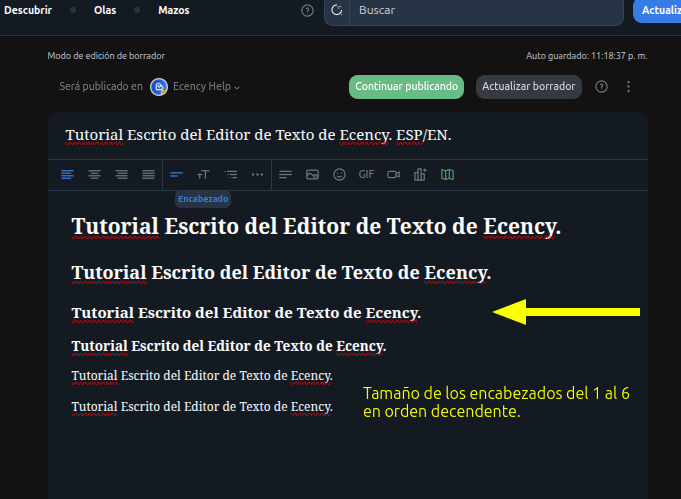
Task: Insert an image into the post
Action: pyautogui.click(x=312, y=175)
